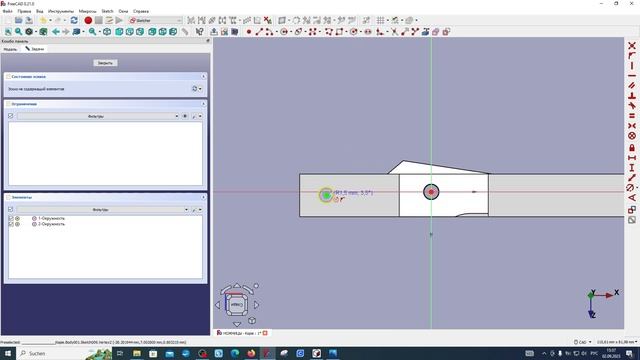
Task: Click the back navigation arrow icon
Action: click(x=56, y=31)
